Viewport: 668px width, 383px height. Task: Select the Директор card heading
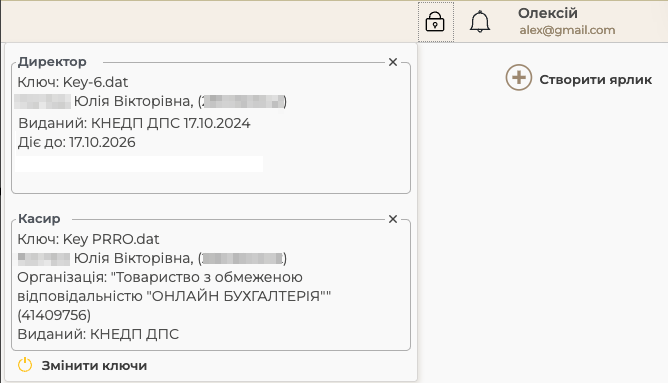click(52, 62)
